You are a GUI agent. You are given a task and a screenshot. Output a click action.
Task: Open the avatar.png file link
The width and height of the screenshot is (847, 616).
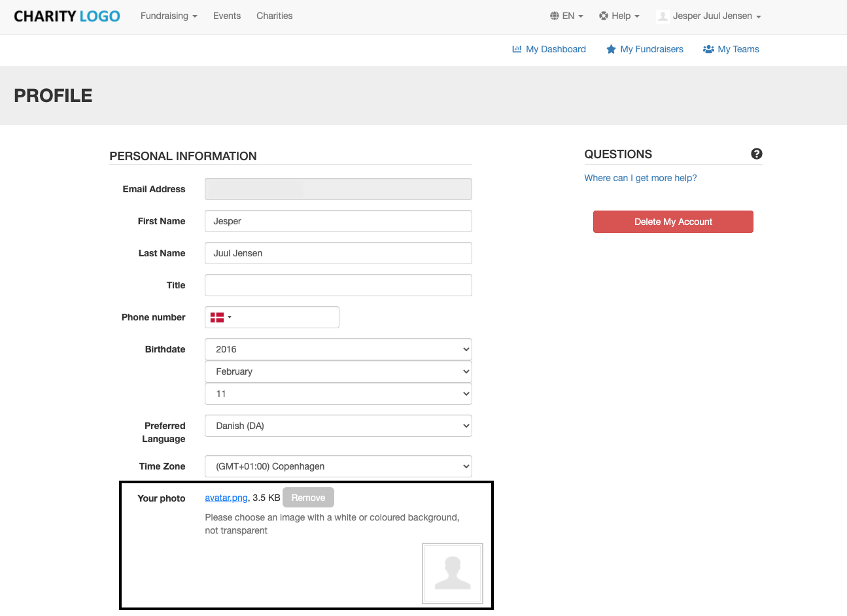(226, 498)
